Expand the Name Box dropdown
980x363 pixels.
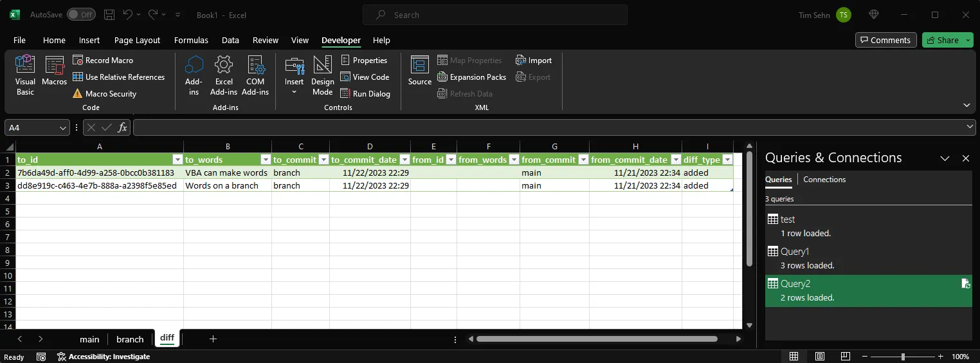(63, 128)
